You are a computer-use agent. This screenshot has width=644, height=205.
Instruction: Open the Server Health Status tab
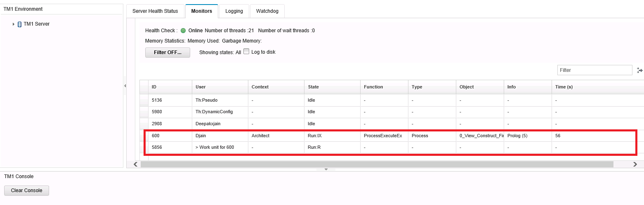tap(155, 11)
